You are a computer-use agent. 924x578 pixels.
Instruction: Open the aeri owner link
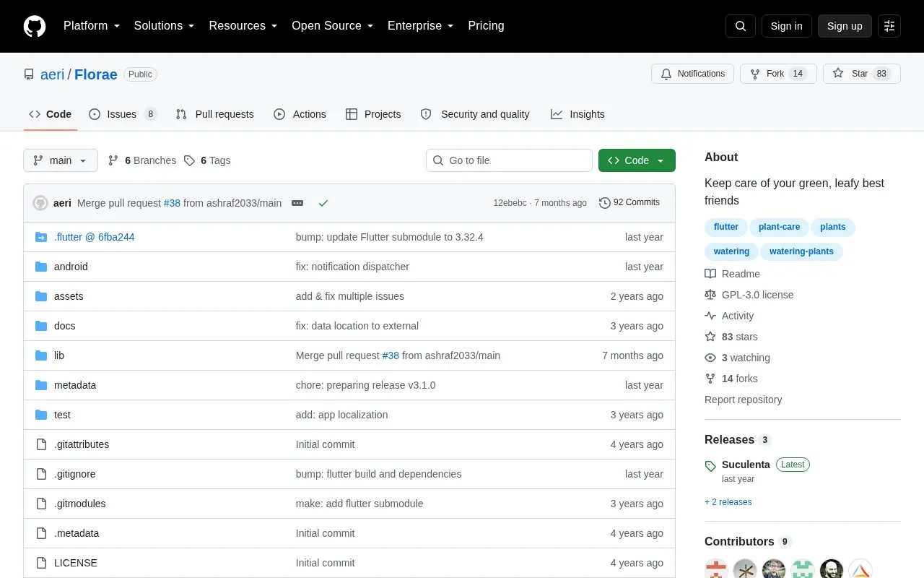click(52, 74)
